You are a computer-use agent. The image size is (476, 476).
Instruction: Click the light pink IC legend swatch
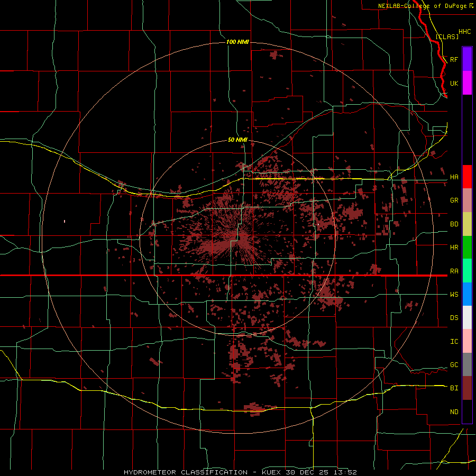467,341
